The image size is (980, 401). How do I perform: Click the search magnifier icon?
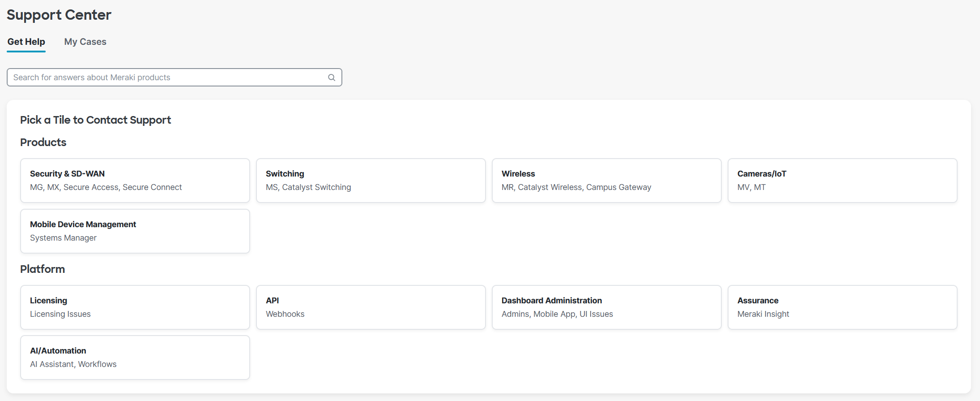pyautogui.click(x=331, y=78)
